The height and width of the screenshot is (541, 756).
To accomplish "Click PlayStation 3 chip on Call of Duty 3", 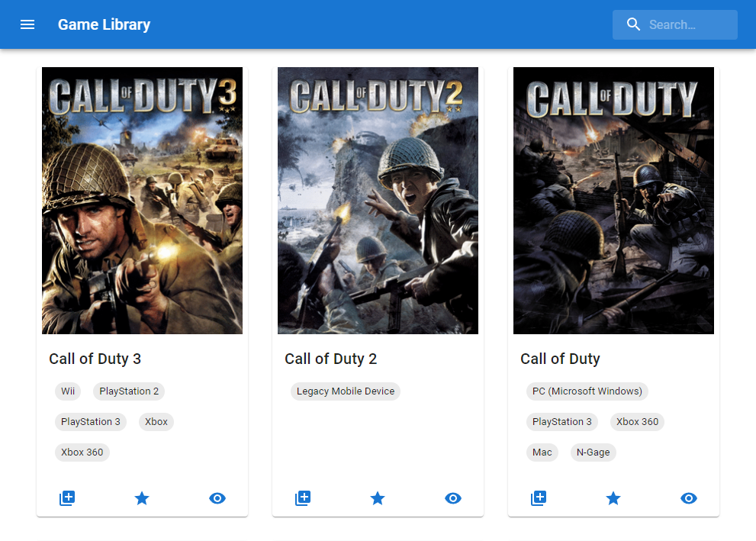I will coord(91,422).
